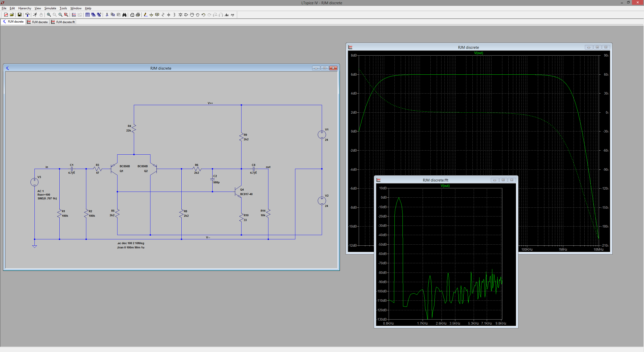Viewport: 644px width, 352px height.
Task: Open the File menu
Action: (x=4, y=8)
